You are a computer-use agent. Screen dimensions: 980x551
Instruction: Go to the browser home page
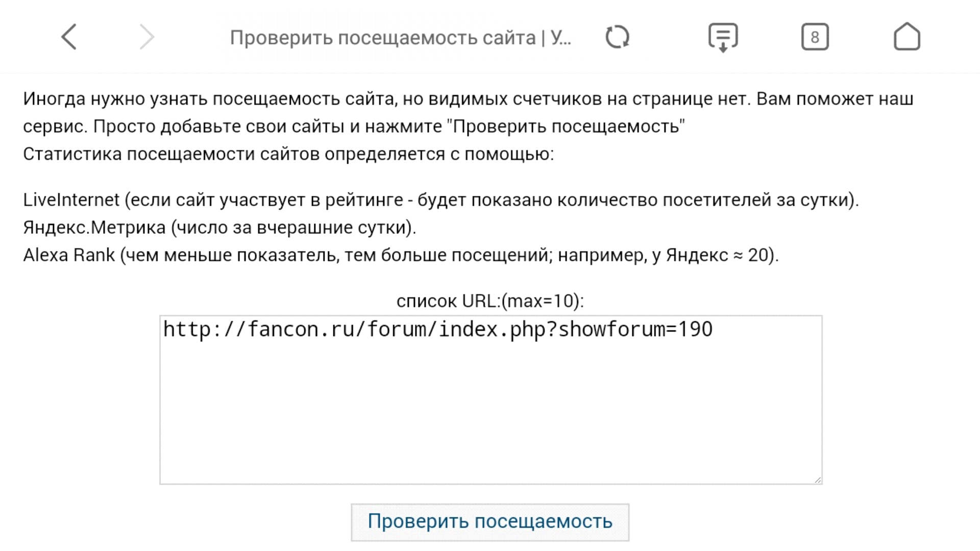[906, 37]
